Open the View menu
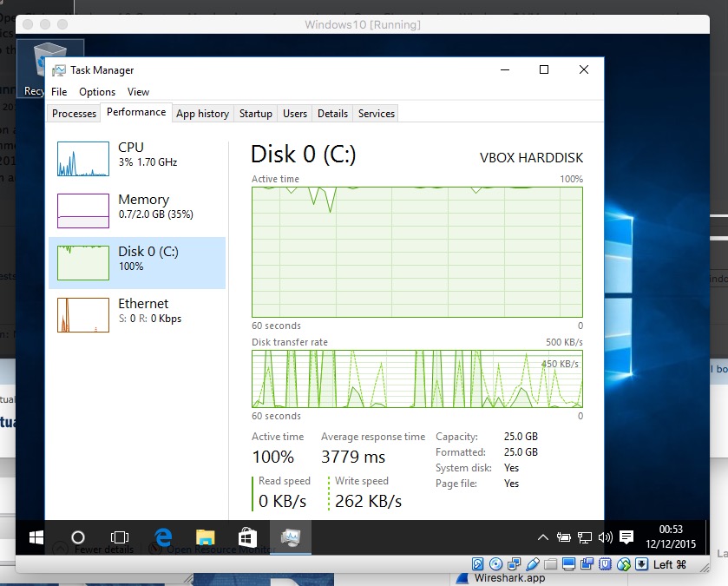 [138, 92]
